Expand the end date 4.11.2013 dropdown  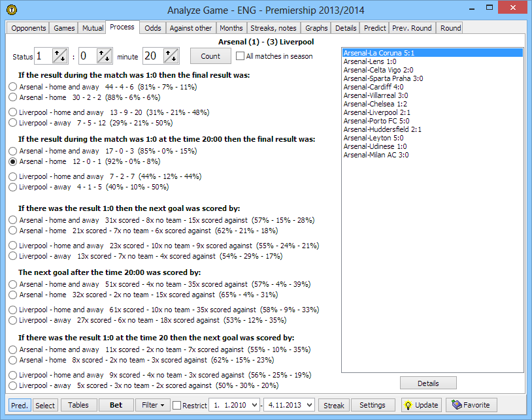[x=308, y=406]
